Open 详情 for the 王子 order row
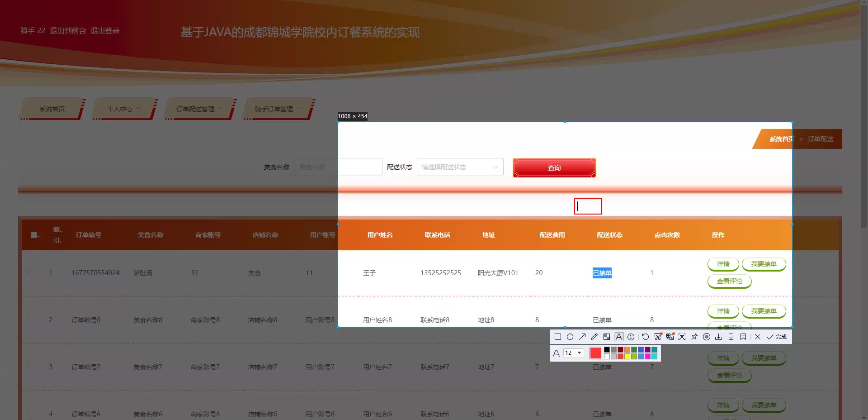 tap(723, 264)
